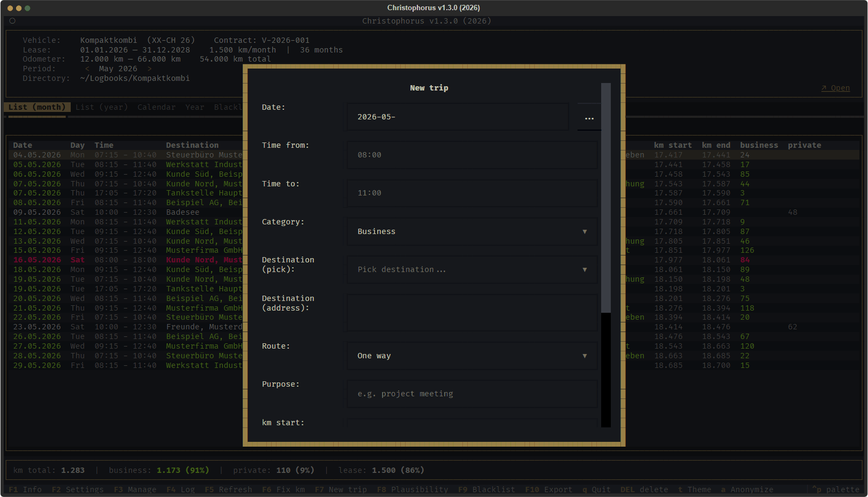Click the Date column header
Screen dimensions: 868x497
click(23, 145)
